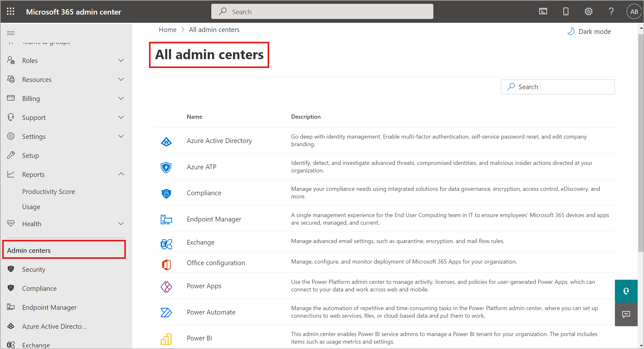Click the mobile app phone icon

tap(566, 12)
